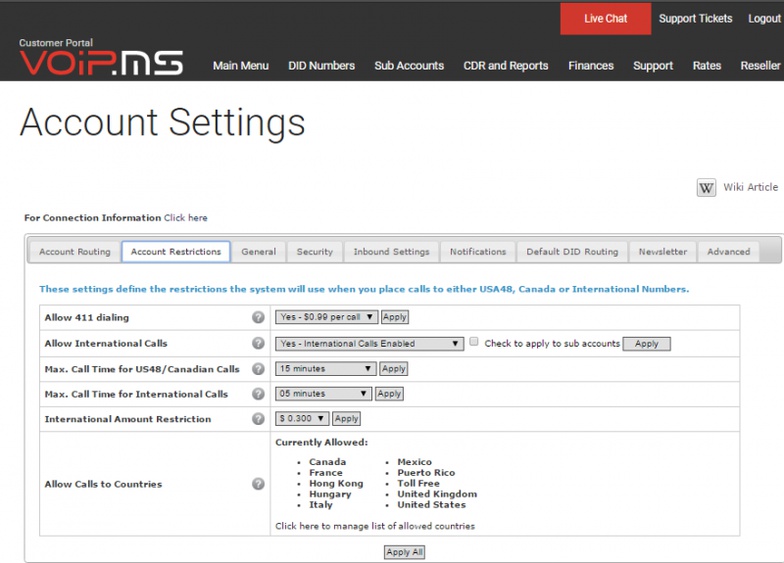The image size is (784, 563).
Task: Click the Hungary country entry
Action: click(330, 494)
